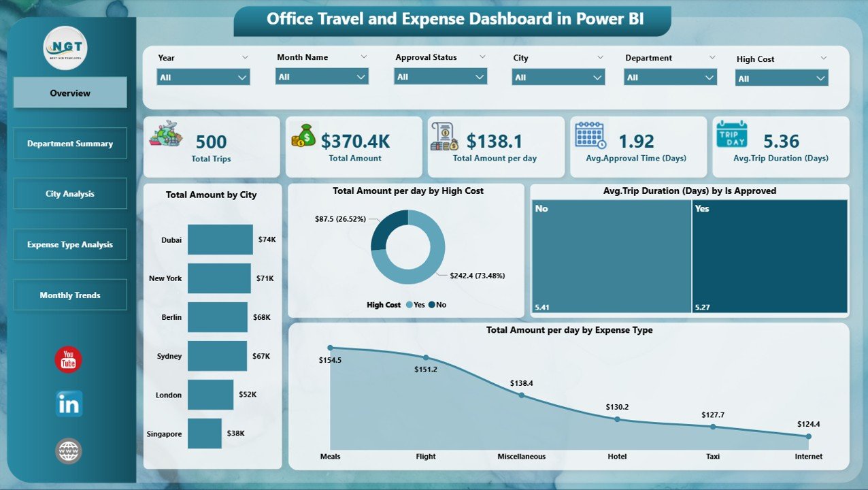The image size is (868, 490).
Task: Click Total Amount per day by High Cost title
Action: pos(408,191)
